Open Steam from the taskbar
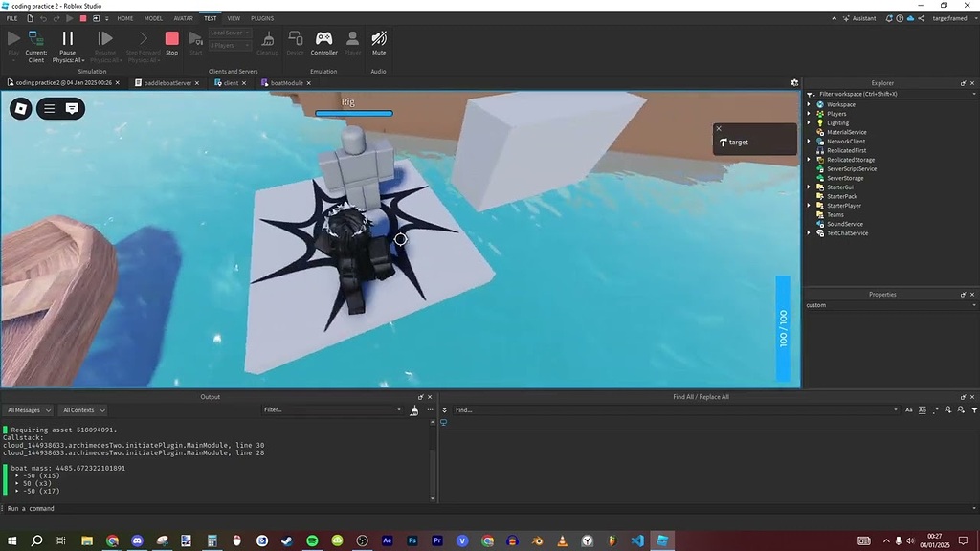Viewport: 980px width, 551px height. [287, 540]
